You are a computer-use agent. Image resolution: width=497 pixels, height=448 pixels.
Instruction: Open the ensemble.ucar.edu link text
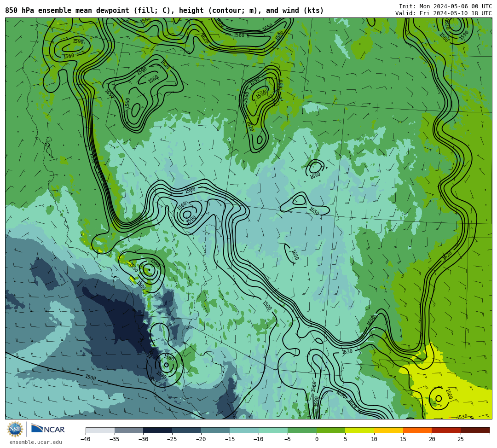pos(36,442)
